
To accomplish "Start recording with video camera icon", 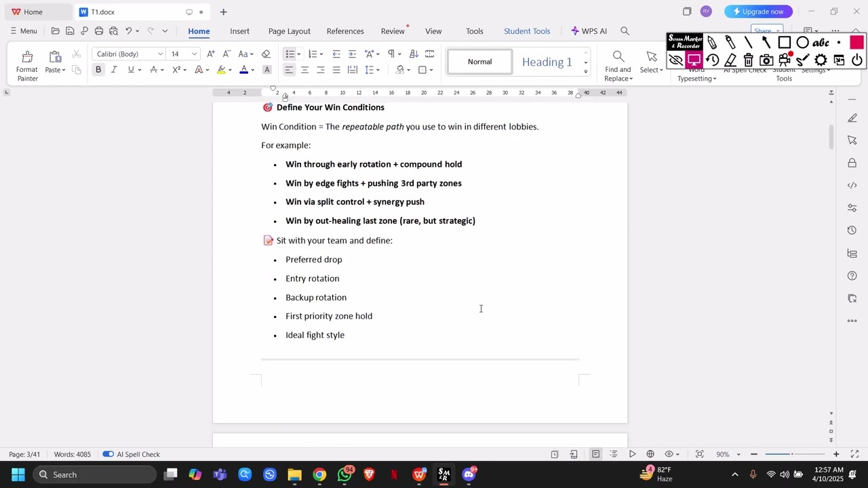I will (x=785, y=60).
